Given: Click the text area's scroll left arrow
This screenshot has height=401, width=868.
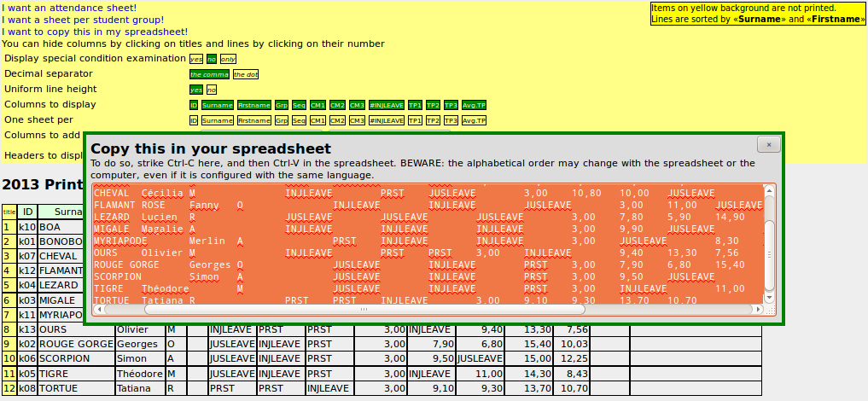Looking at the screenshot, I should tap(100, 309).
